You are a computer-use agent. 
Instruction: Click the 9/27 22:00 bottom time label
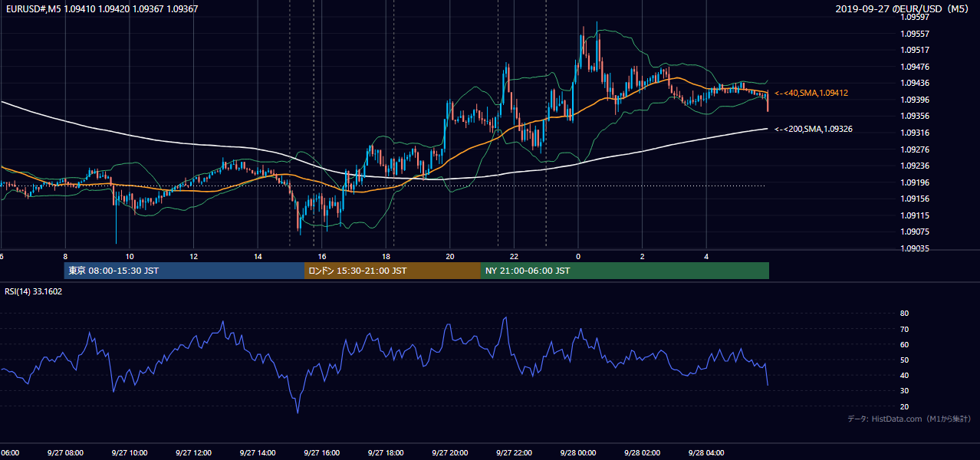coord(513,452)
